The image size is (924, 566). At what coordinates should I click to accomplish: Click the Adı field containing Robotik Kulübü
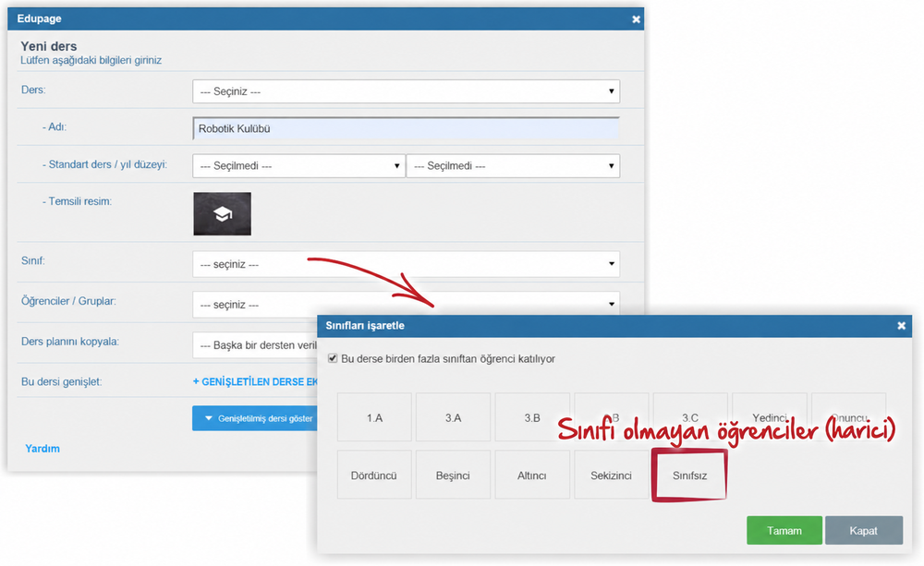(x=406, y=128)
